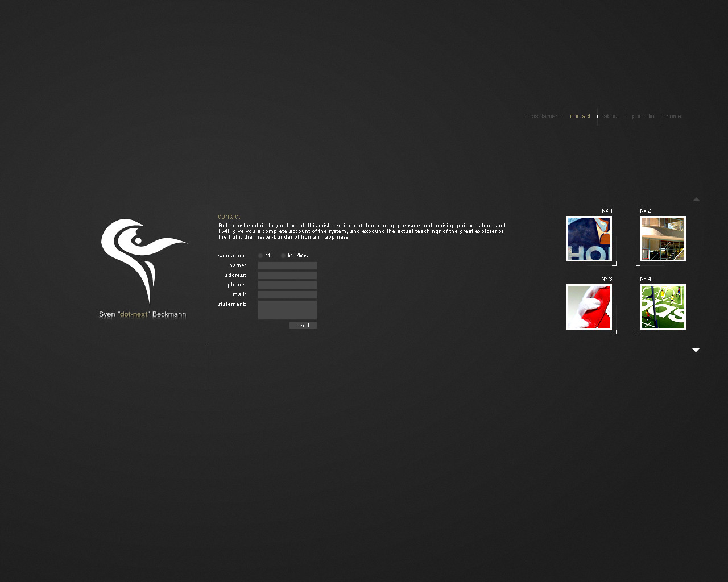Submit the form with the send button
The image size is (728, 582).
pos(303,326)
